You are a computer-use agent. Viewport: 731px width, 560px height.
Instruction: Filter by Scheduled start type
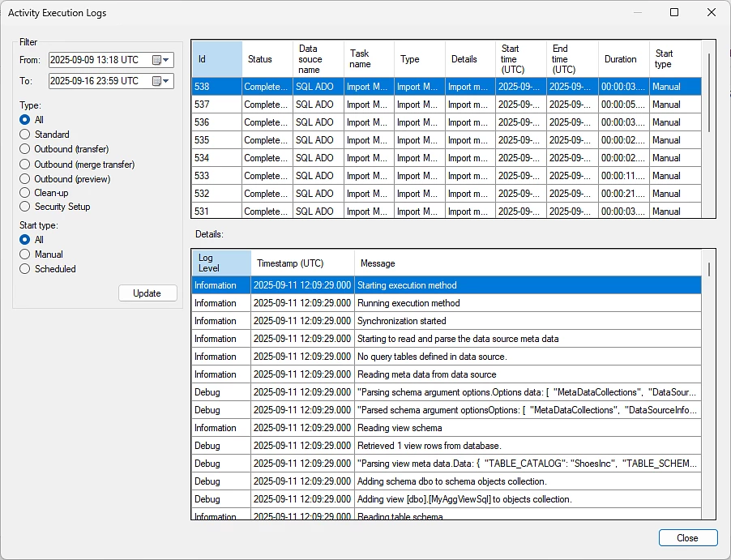click(25, 269)
